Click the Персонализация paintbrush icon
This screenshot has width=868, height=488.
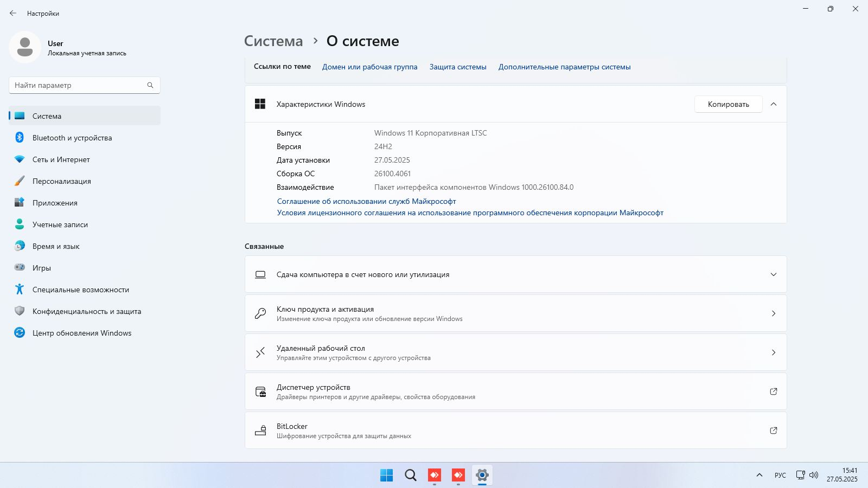pos(20,181)
